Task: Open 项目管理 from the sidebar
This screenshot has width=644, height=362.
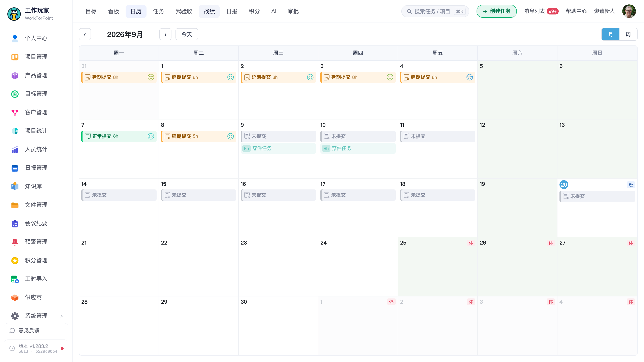Action: tap(36, 57)
